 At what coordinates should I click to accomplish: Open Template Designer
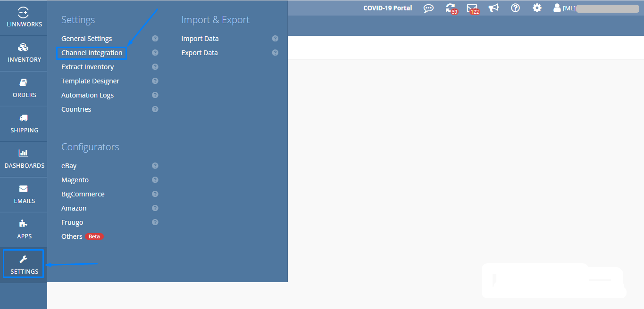[x=90, y=81]
